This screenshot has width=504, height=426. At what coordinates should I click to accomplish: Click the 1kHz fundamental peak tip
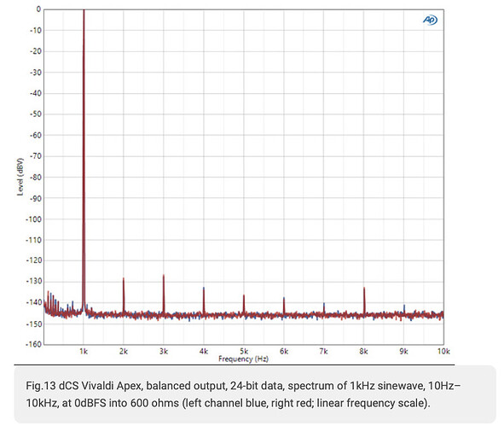pyautogui.click(x=84, y=10)
